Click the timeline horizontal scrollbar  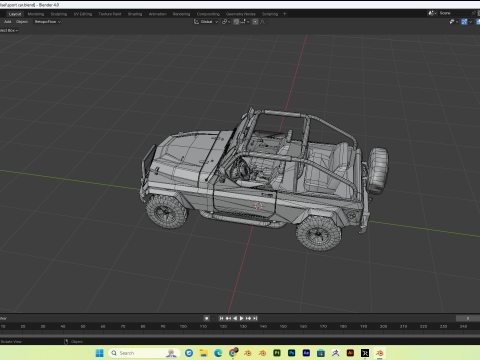pos(240,336)
